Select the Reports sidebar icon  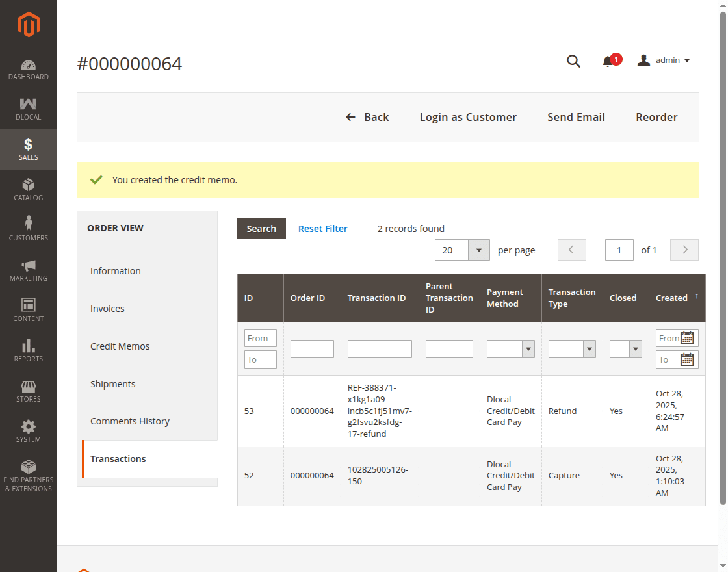tap(29, 350)
